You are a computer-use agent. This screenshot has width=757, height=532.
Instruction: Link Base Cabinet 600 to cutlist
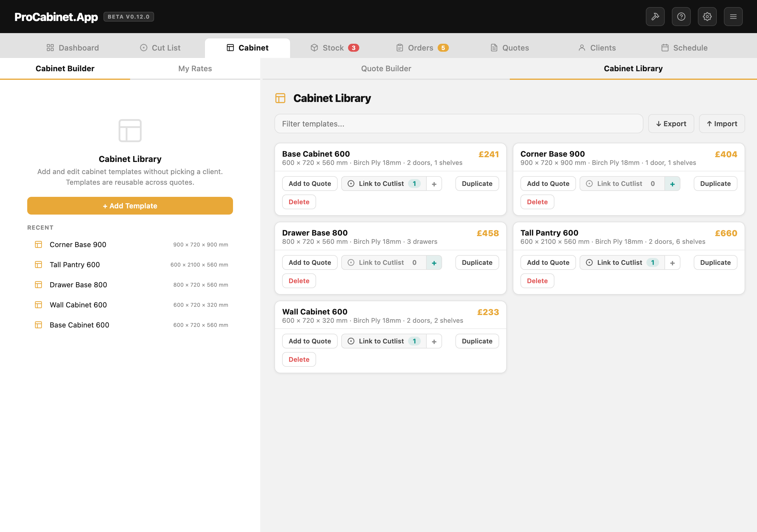pos(384,184)
